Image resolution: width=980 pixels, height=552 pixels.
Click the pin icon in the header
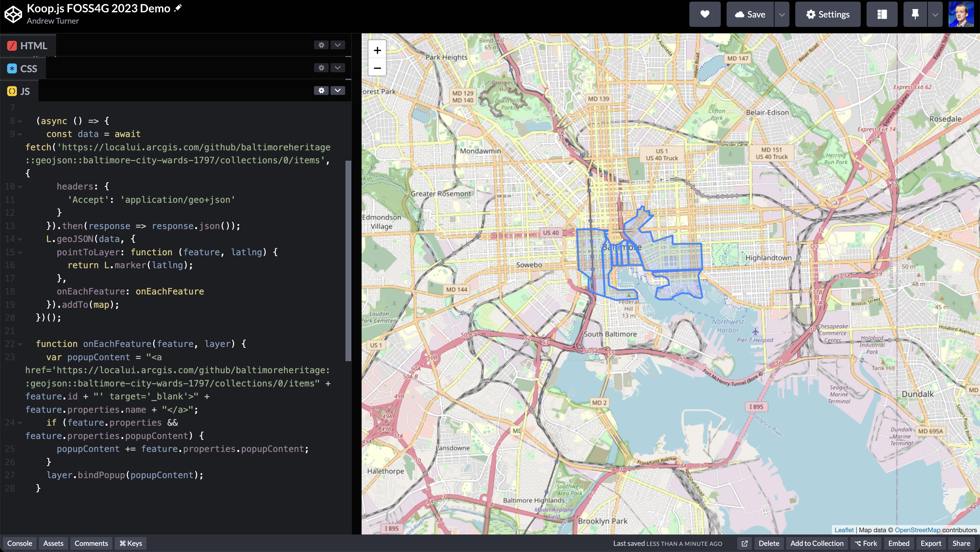coord(915,14)
